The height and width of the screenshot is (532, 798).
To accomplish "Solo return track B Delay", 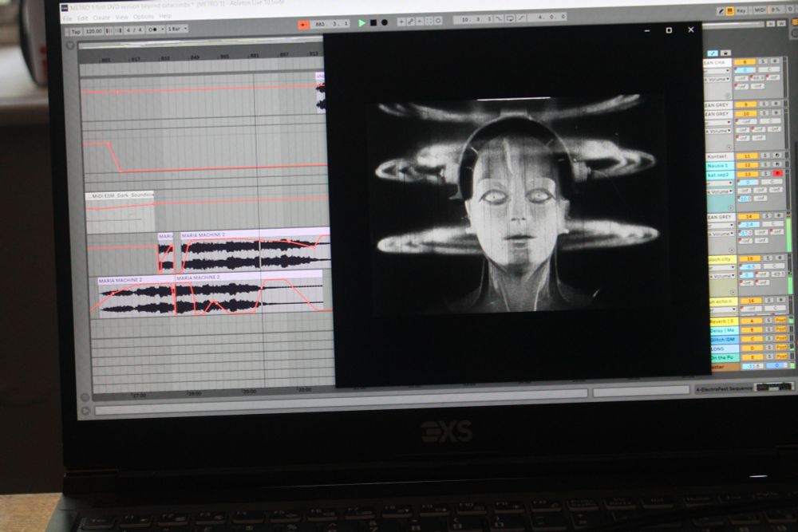I will click(x=769, y=329).
